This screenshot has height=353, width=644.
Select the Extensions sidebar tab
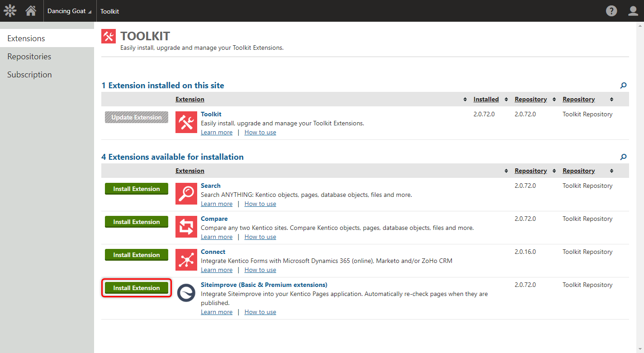[47, 38]
